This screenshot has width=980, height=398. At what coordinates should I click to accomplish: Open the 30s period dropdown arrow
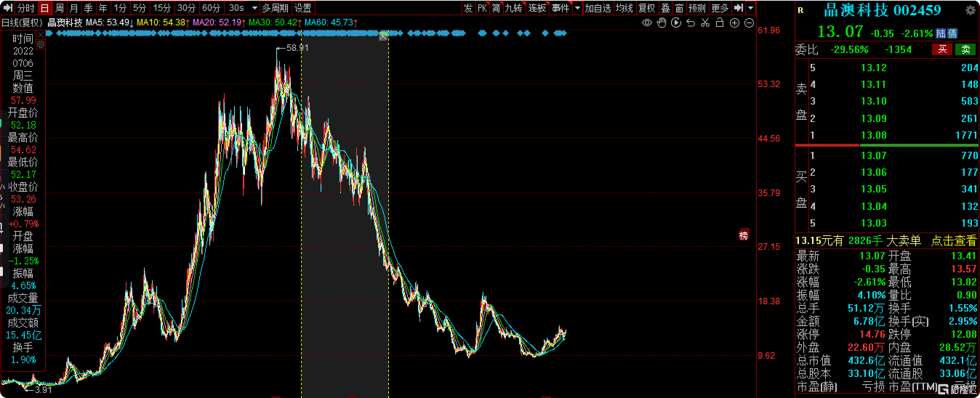pyautogui.click(x=254, y=8)
